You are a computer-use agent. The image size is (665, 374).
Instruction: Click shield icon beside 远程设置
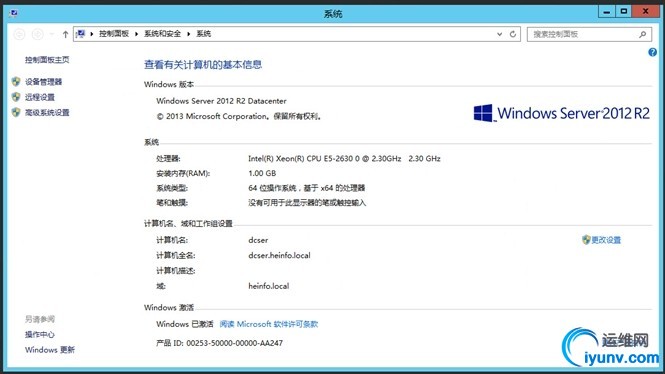[16, 97]
